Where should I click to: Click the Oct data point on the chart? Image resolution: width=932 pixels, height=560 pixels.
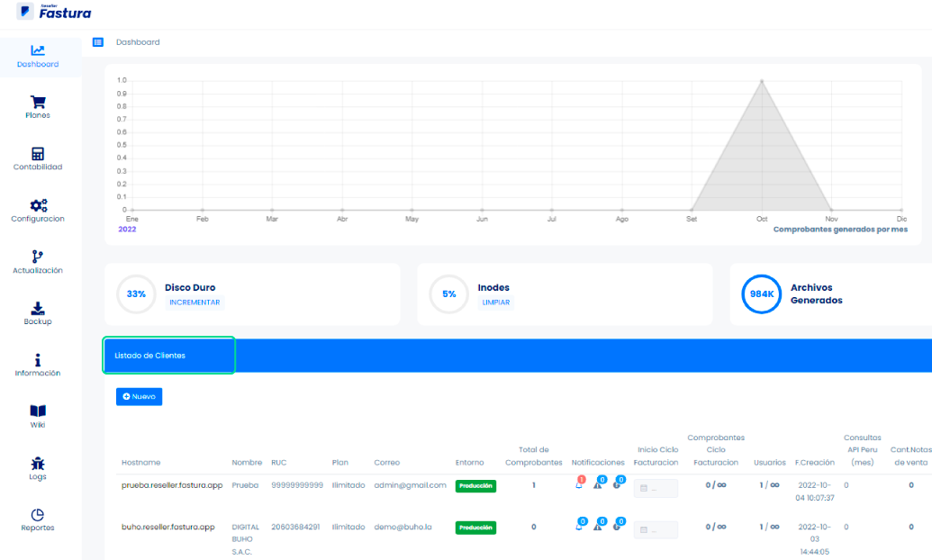pos(762,81)
